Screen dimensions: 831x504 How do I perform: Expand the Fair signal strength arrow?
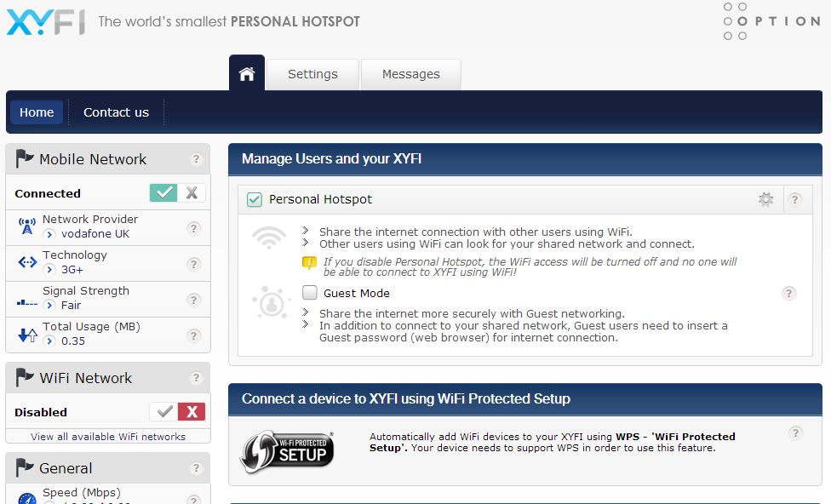coord(49,305)
